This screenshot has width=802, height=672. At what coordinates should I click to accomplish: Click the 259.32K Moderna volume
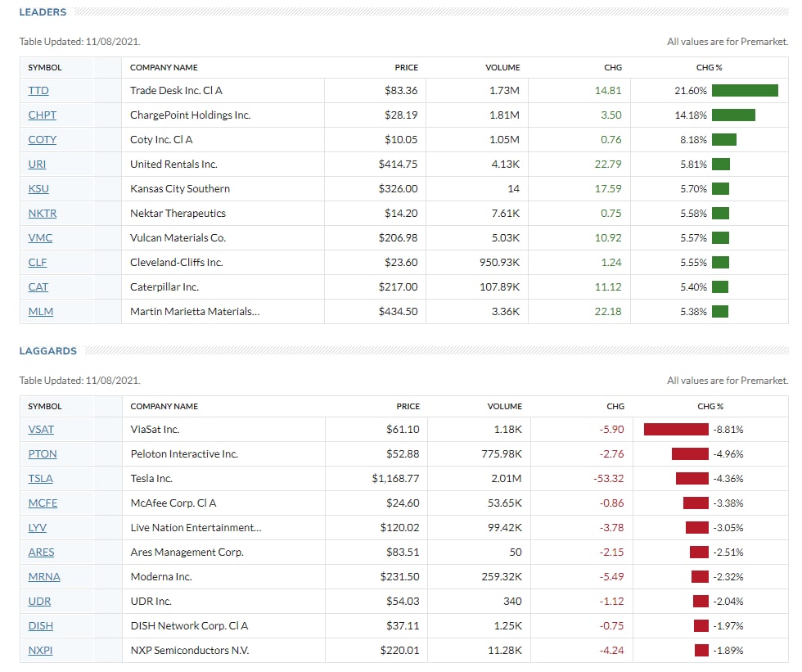pos(502,577)
